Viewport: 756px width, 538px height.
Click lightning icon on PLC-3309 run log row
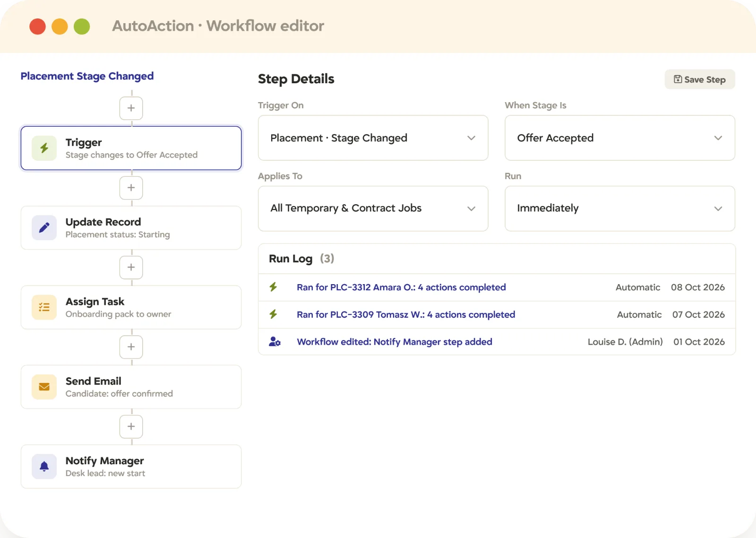pos(274,314)
